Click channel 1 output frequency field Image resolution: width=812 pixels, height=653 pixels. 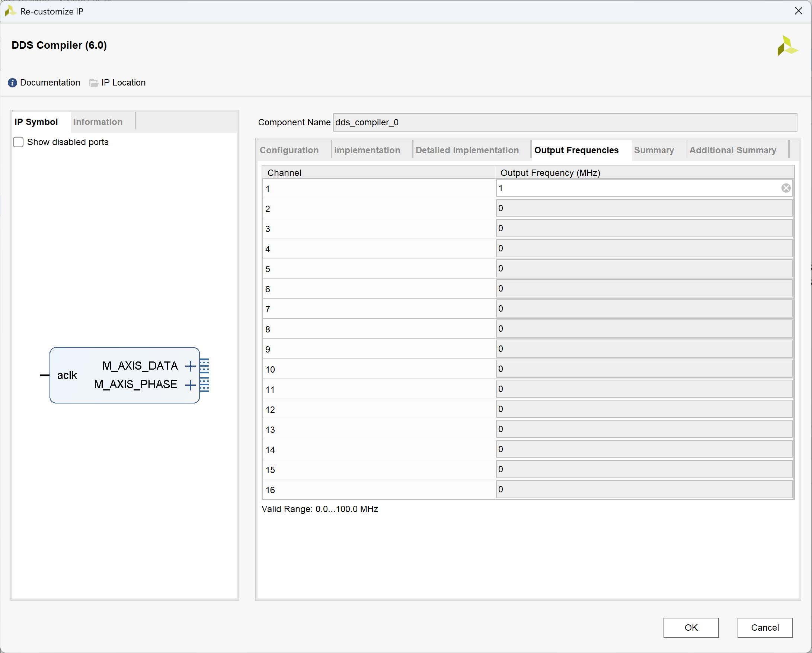[x=645, y=188]
